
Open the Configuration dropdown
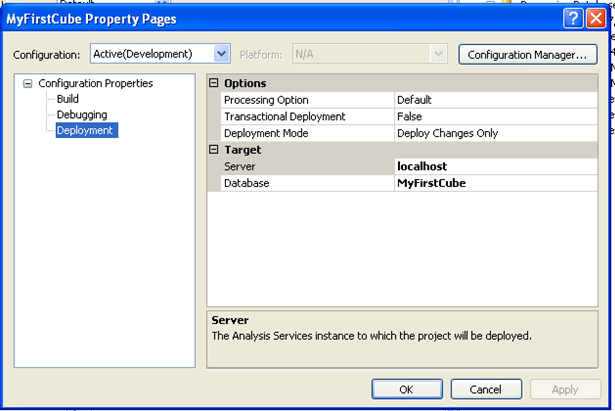click(222, 54)
